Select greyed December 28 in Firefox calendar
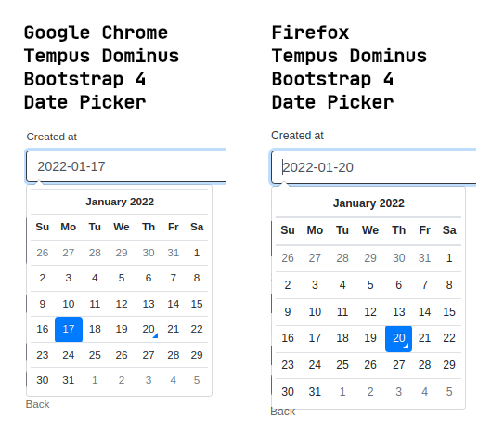504x432 pixels. [342, 258]
